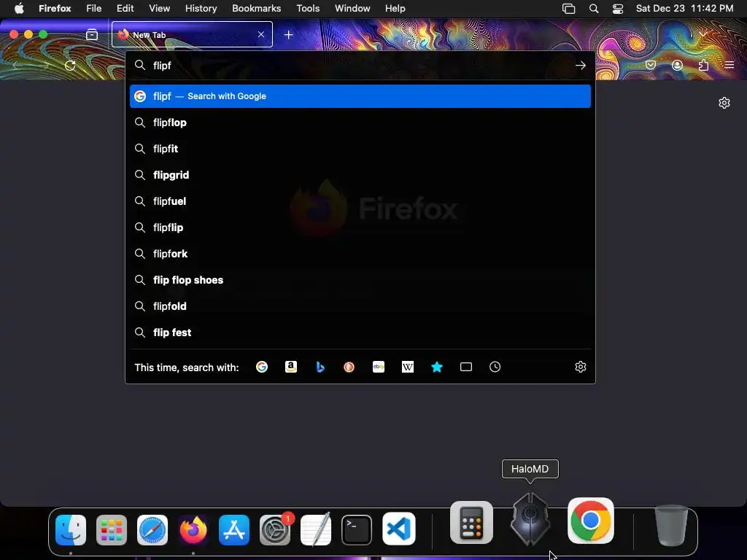Open the View menu
Image resolution: width=747 pixels, height=560 pixels.
tap(159, 9)
